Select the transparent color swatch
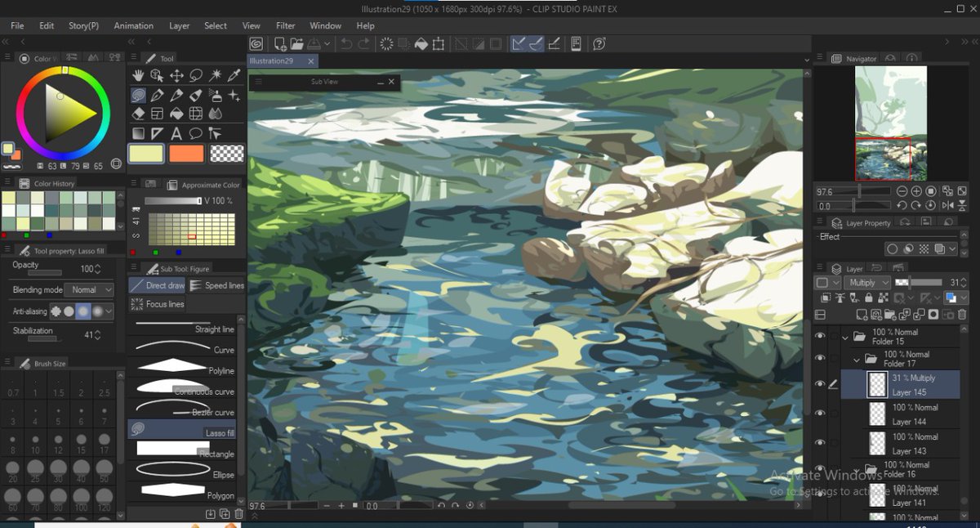Viewport: 980px width, 528px height. (227, 153)
